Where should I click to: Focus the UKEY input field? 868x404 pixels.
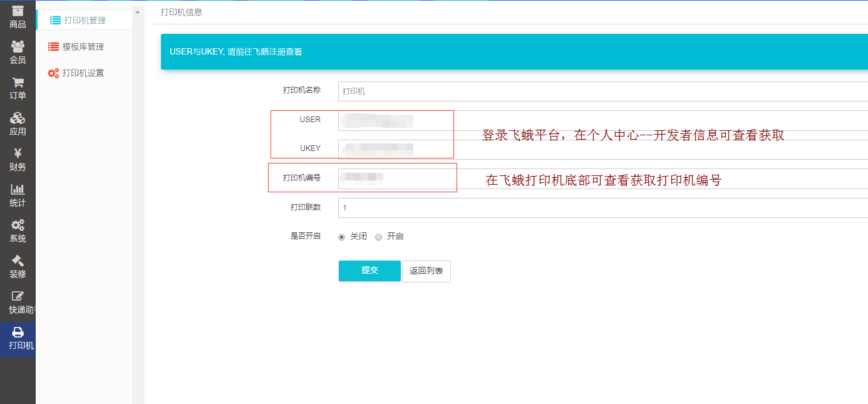click(602, 149)
